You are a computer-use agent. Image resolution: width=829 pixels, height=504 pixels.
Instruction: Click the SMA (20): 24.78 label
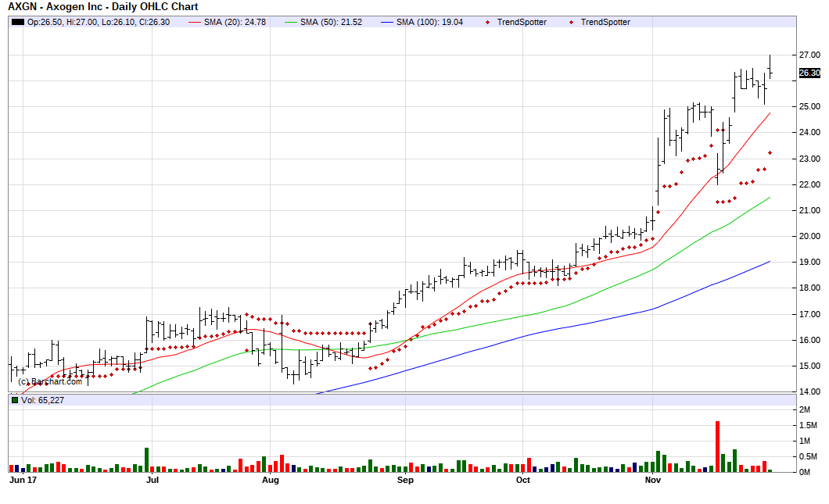[x=235, y=22]
